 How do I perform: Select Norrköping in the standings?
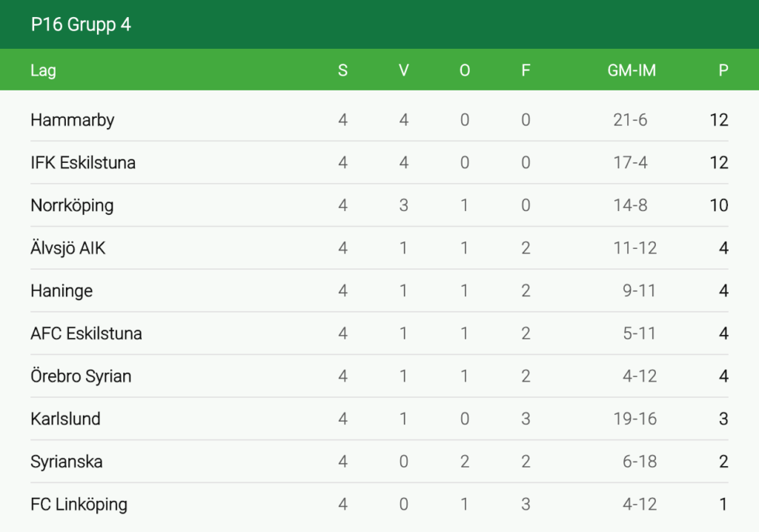72,205
